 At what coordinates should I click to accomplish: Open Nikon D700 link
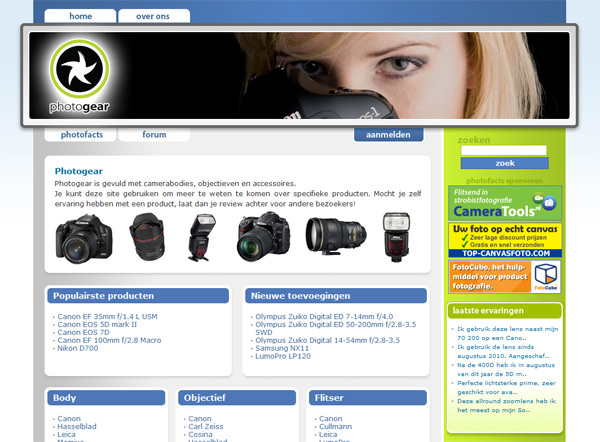point(78,348)
